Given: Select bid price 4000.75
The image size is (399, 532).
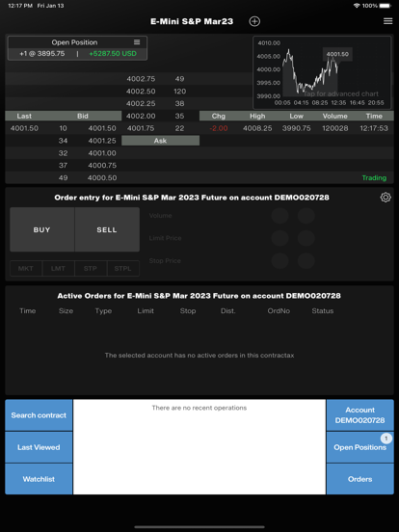Looking at the screenshot, I should pyautogui.click(x=102, y=165).
